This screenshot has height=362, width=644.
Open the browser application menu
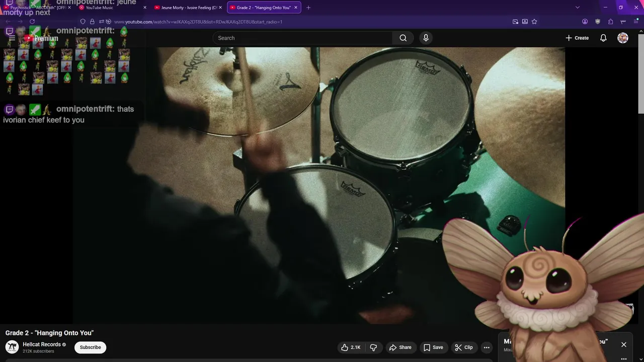click(636, 22)
